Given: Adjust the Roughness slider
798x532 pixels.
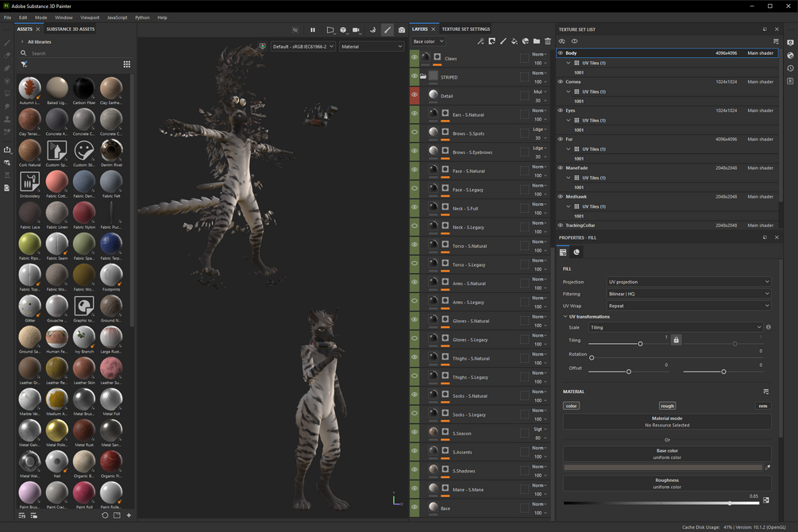Looking at the screenshot, I should [730, 503].
